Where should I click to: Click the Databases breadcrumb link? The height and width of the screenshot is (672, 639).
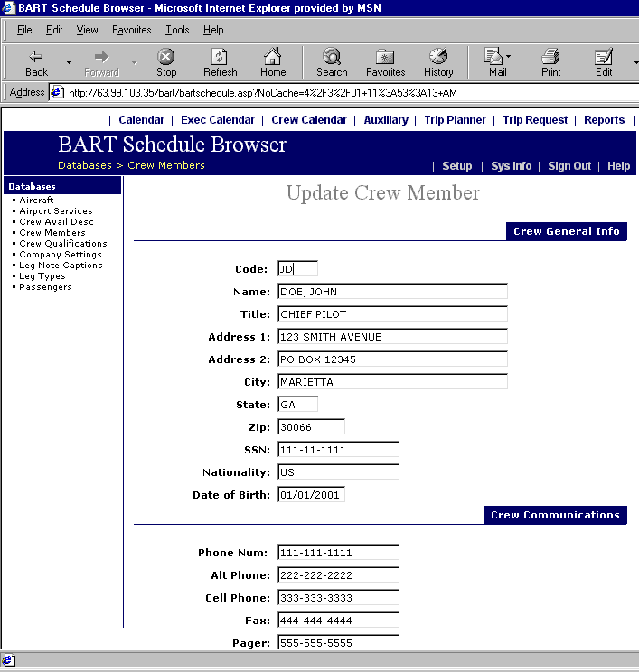pyautogui.click(x=85, y=165)
